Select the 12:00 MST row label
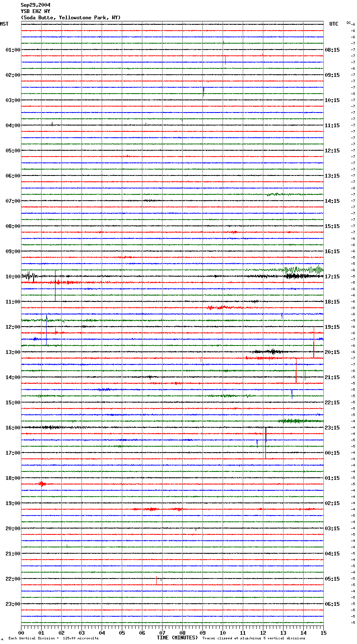Image resolution: width=357 pixels, height=644 pixels. pos(13,327)
